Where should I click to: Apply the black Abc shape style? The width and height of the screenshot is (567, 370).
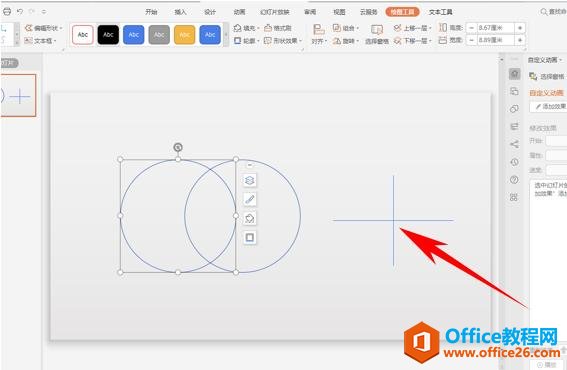(108, 35)
